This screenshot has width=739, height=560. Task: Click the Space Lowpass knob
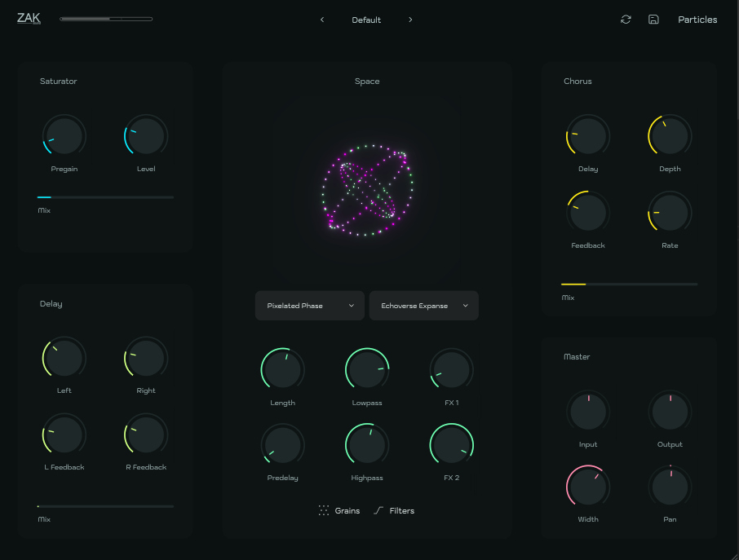point(367,369)
